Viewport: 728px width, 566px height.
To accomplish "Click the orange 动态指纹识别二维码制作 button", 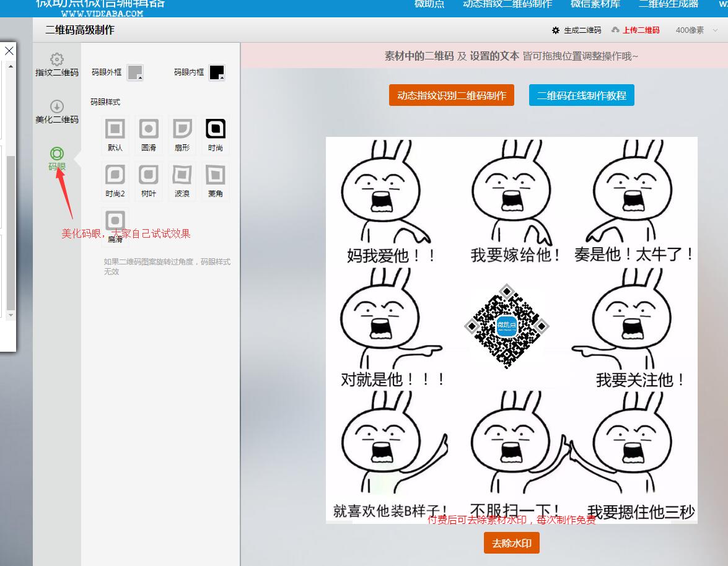I will pyautogui.click(x=451, y=95).
